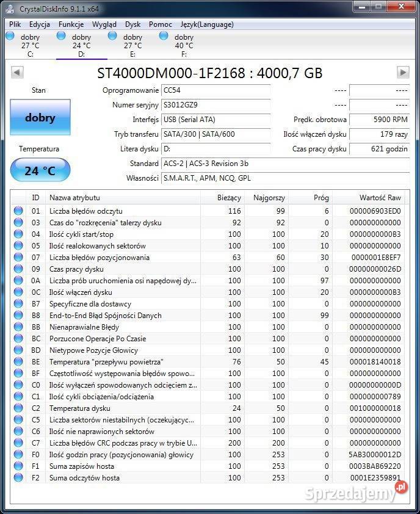Image resolution: width=420 pixels, height=514 pixels.
Task: Click the 'Najgorszy' column header
Action: 267,198
